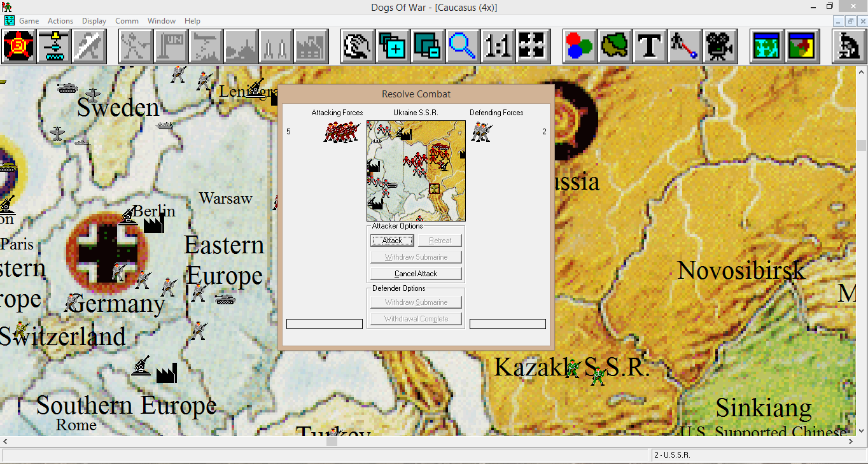Click the stacked windows minus toolbar icon
Screen dimensions: 868x464
428,46
